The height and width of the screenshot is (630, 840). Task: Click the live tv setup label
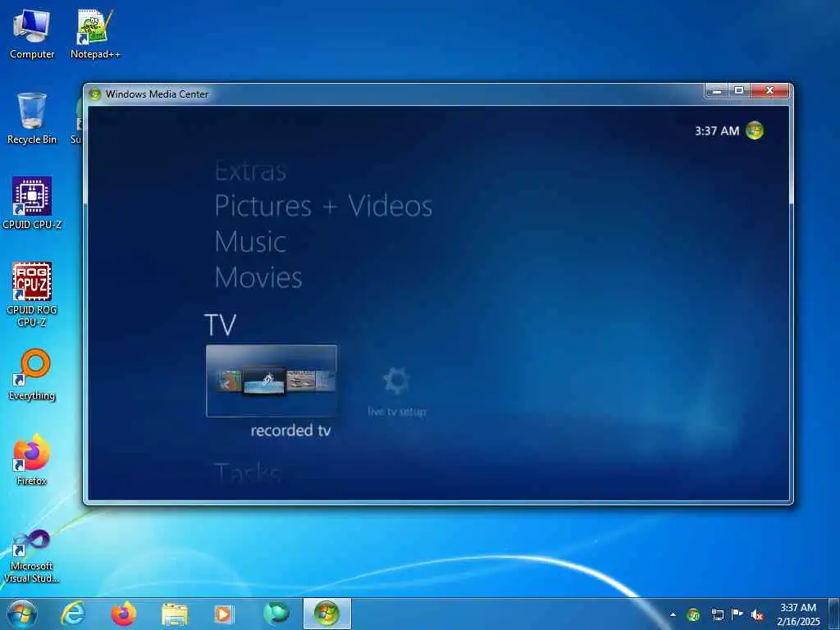tap(396, 412)
